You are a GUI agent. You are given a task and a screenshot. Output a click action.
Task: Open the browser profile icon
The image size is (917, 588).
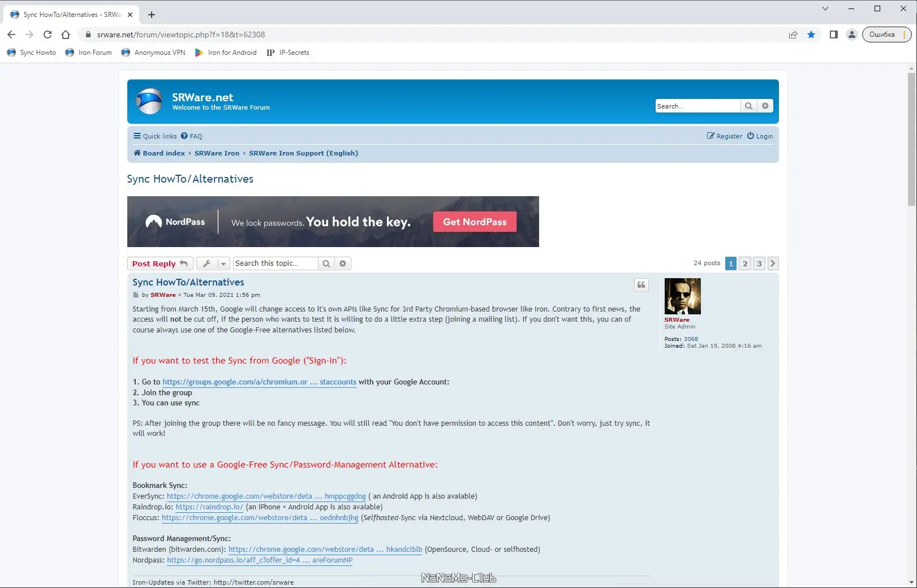[x=851, y=34]
